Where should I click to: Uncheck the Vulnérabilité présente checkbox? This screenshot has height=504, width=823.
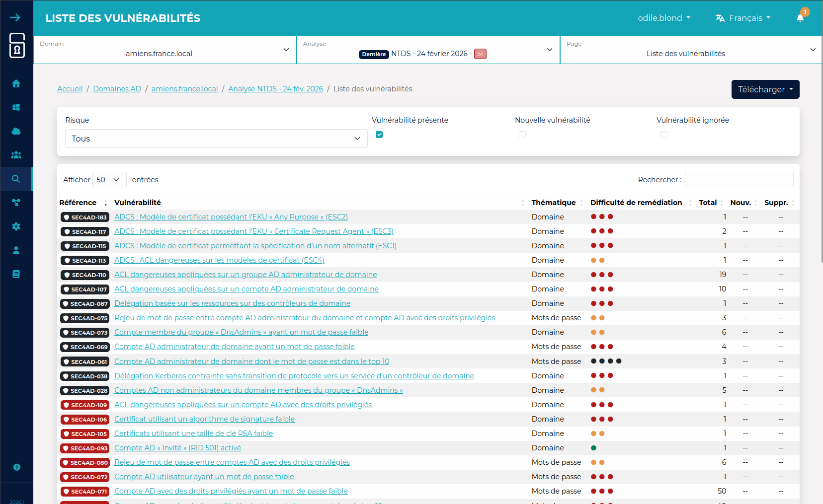[x=379, y=135]
